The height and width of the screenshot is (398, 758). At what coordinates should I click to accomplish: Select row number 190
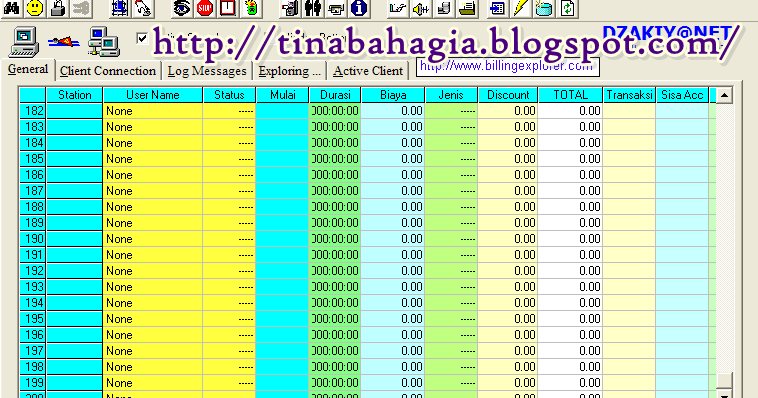coord(33,239)
